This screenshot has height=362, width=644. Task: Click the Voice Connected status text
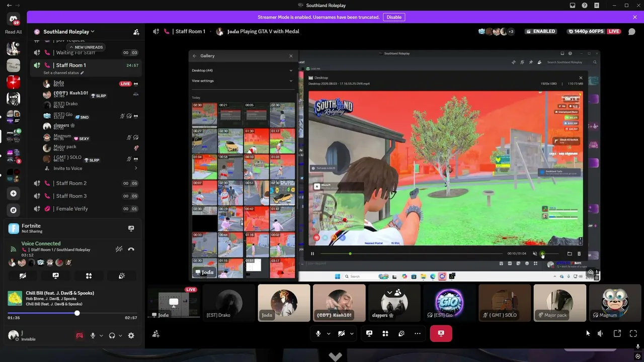click(41, 243)
